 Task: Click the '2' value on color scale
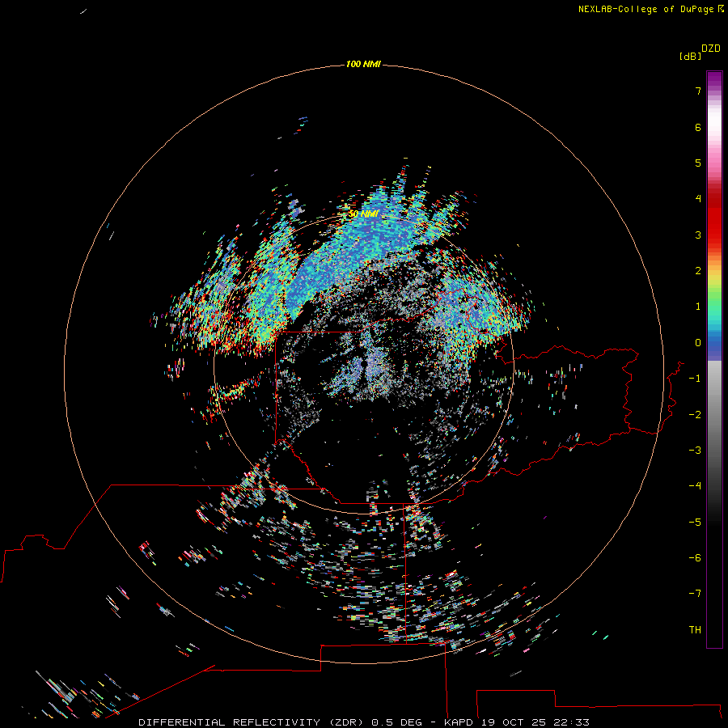click(698, 271)
